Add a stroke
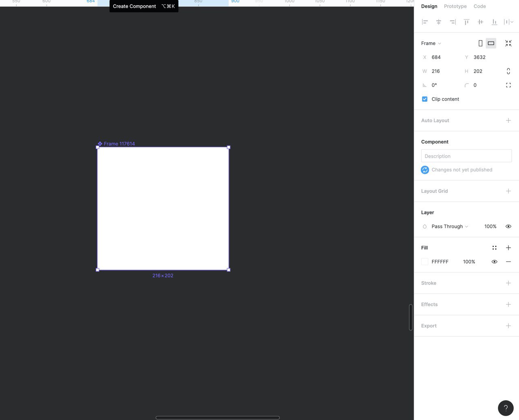The height and width of the screenshot is (420, 519). [x=508, y=283]
